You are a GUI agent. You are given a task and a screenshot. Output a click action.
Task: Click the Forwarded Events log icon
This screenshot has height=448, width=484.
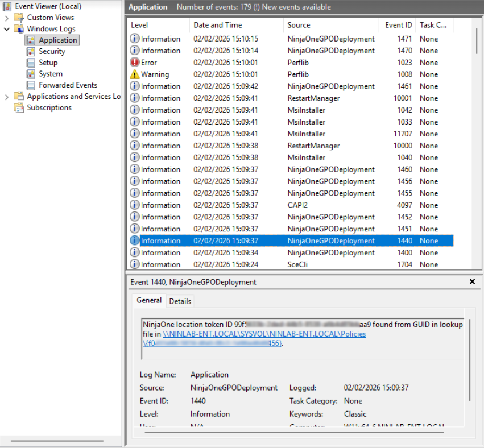pos(31,85)
